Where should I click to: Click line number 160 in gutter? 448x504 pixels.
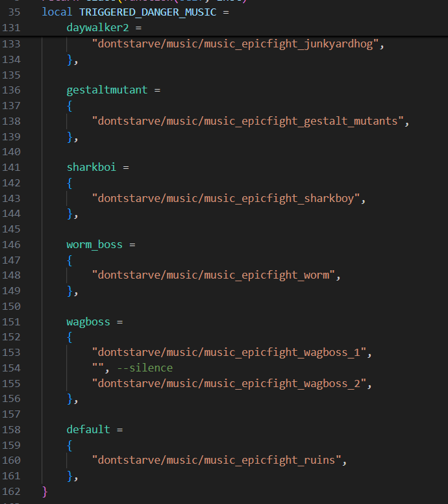pos(12,460)
